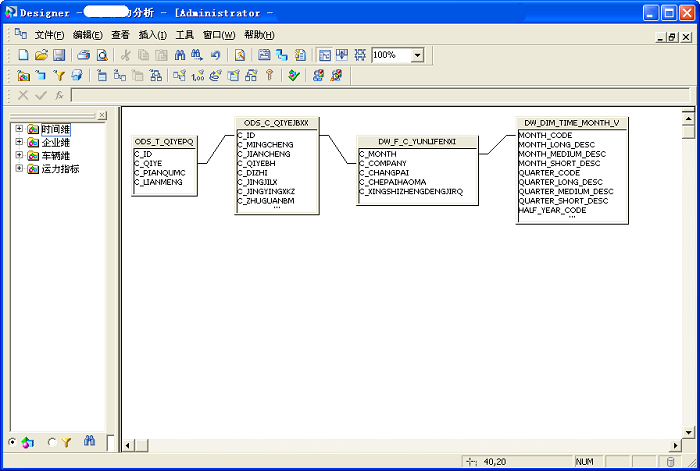Click inside the formula bar input field
Image resolution: width=700 pixels, height=471 pixels.
[380, 95]
